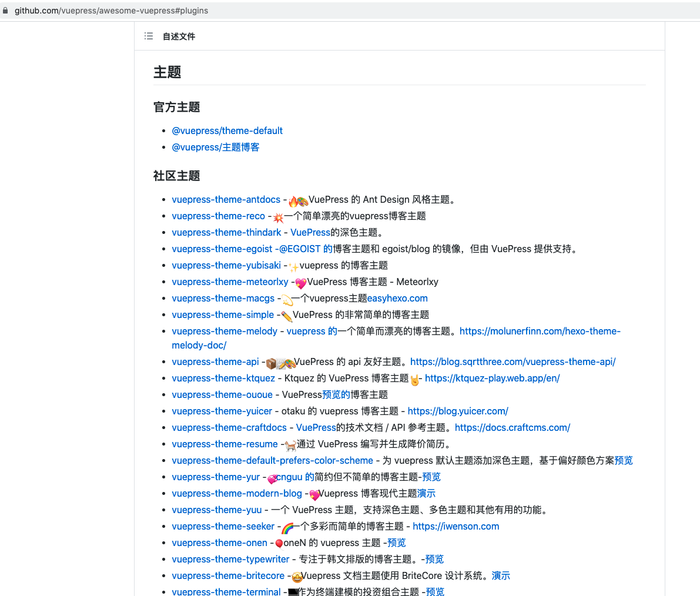Open vuepress-theme-britecore link
Viewport: 700px width, 596px height.
(x=228, y=577)
